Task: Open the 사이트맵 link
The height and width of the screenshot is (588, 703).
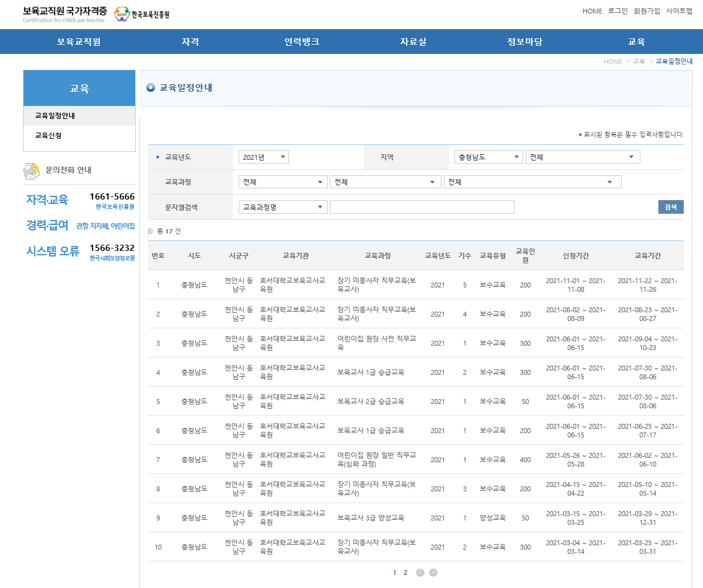Action: coord(679,11)
